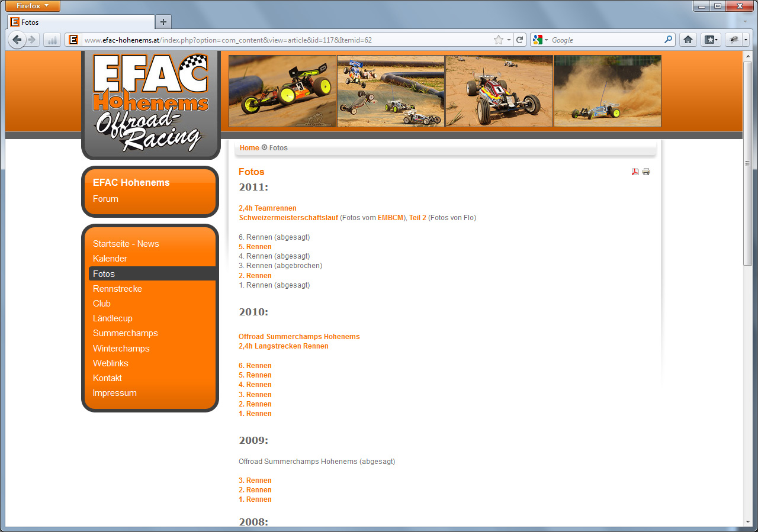
Task: Open 2010 6. Rennen link
Action: click(x=255, y=366)
